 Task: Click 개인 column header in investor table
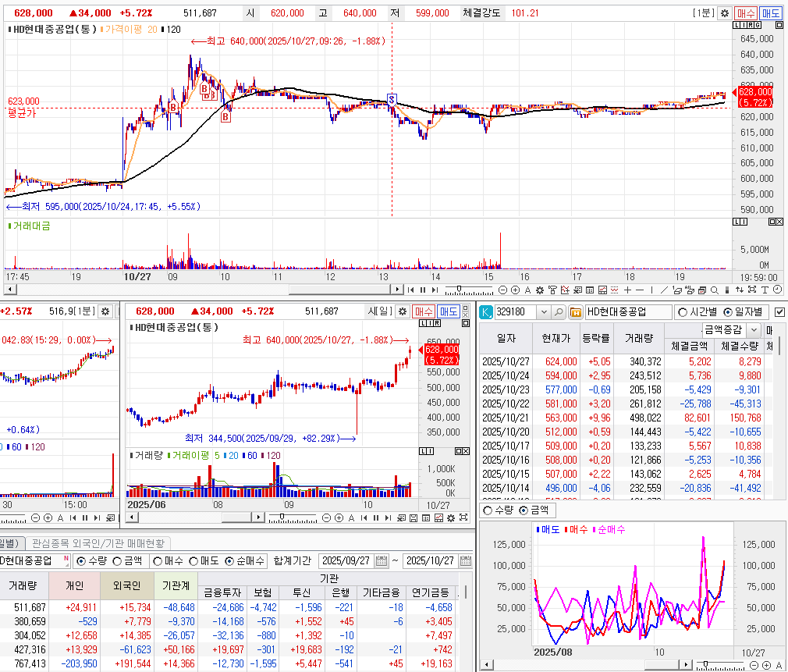coord(74,585)
